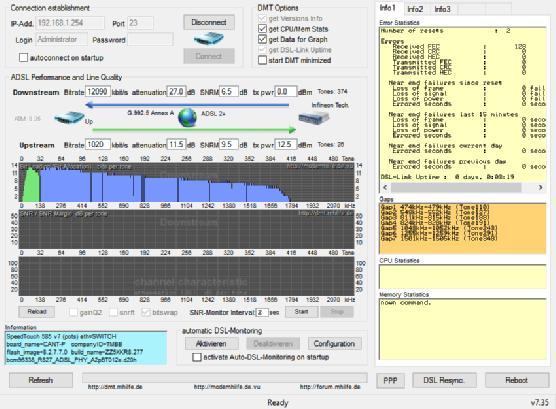Toggle the snrft checkbox
Image resolution: width=556 pixels, height=409 pixels.
113,312
